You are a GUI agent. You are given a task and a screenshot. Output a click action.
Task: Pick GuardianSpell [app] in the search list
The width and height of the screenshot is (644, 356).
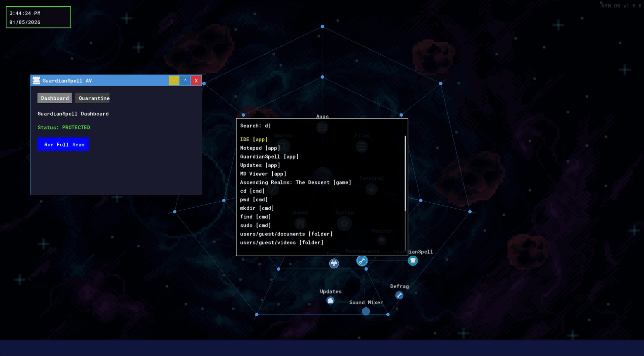[x=269, y=157]
